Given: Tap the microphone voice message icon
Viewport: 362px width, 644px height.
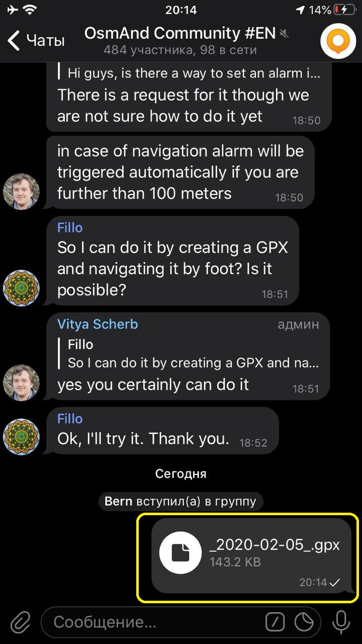Looking at the screenshot, I should click(x=341, y=623).
